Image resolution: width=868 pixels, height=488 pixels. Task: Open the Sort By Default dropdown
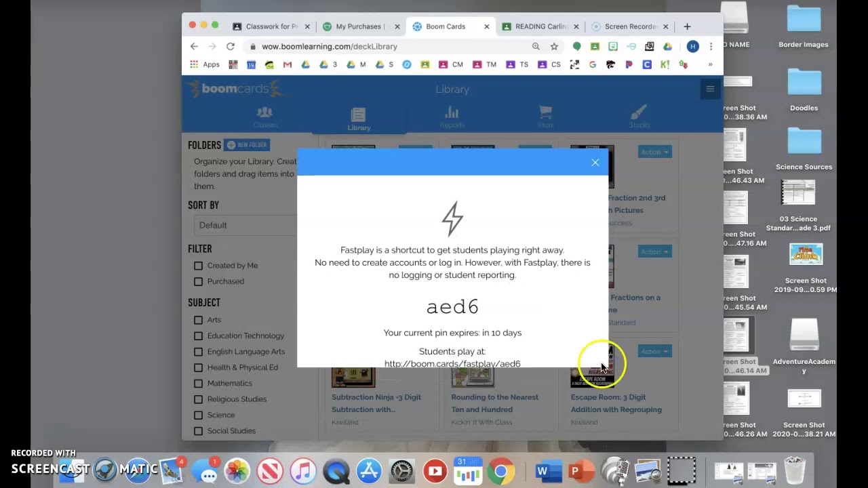(x=245, y=225)
